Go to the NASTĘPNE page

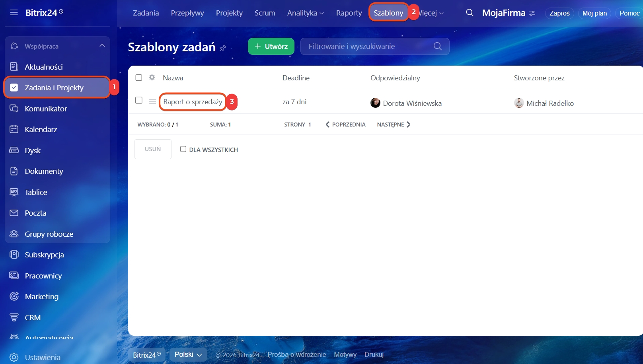click(394, 125)
